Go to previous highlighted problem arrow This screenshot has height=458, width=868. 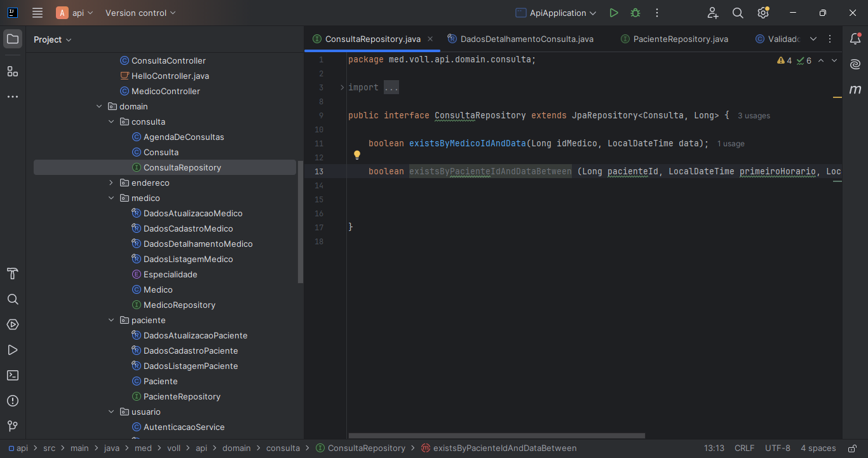tap(821, 60)
